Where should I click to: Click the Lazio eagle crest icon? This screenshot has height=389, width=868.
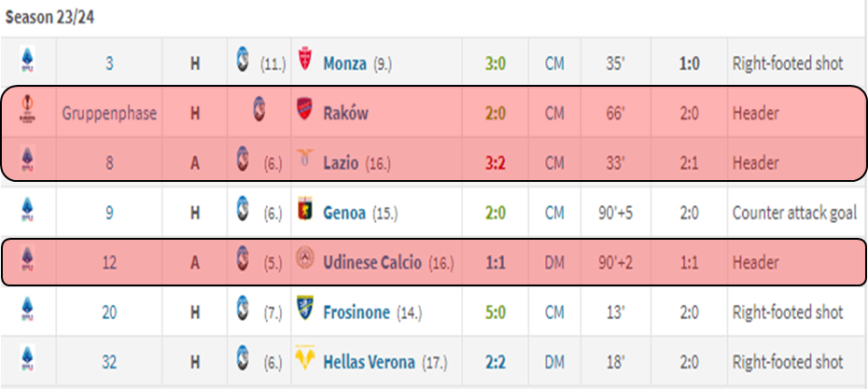[305, 159]
